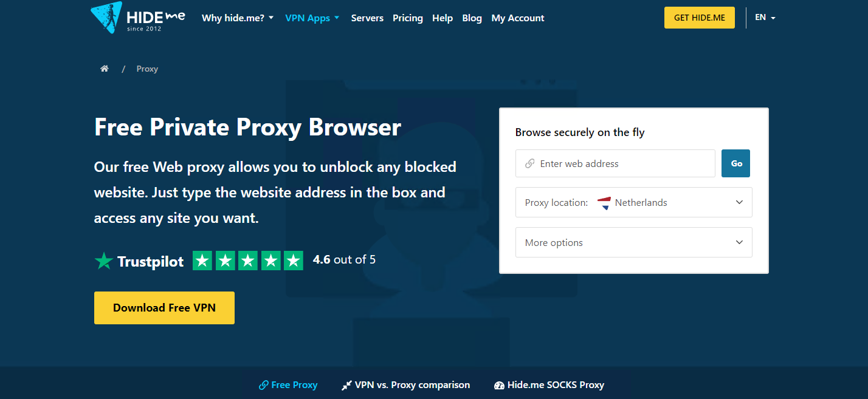Expand the More options panel

(x=634, y=242)
